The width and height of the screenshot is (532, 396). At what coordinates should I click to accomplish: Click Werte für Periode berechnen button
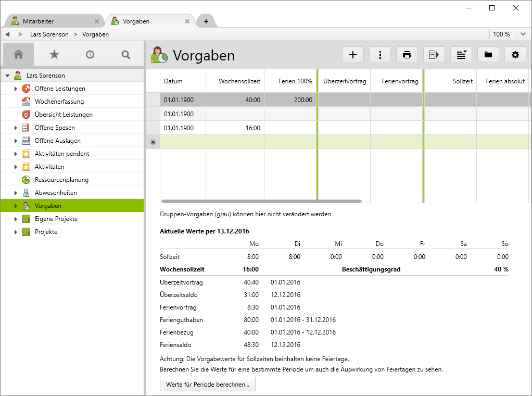[x=207, y=384]
